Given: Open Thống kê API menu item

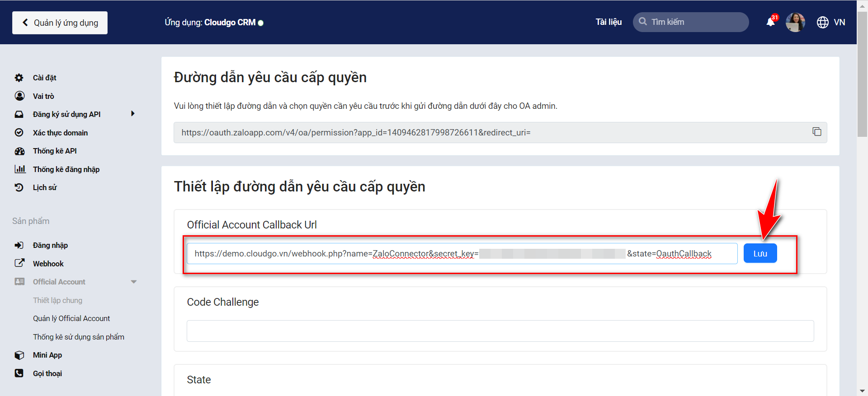Looking at the screenshot, I should [x=55, y=151].
